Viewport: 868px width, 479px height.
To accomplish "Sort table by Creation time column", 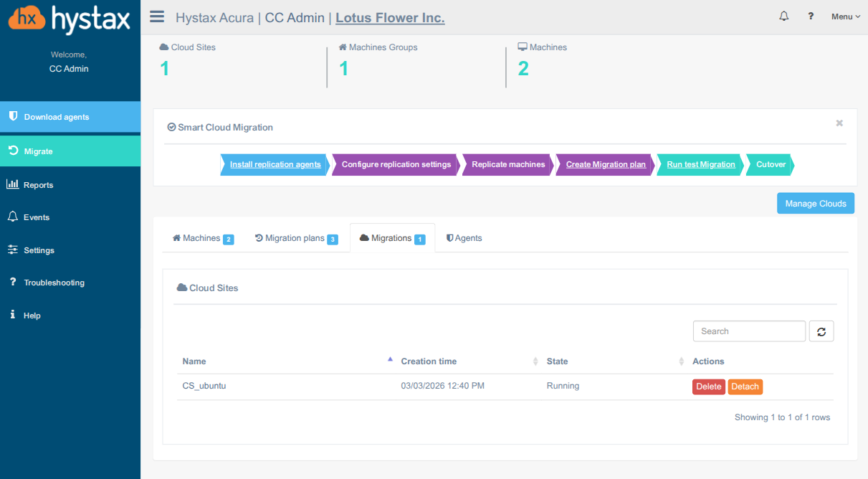I will point(468,361).
